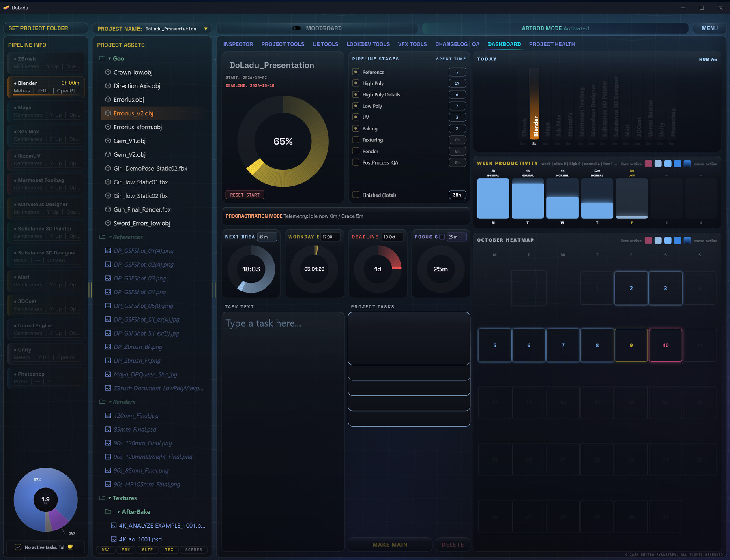Click the DoLadu app logo in the title bar
The image size is (730, 560).
tap(6, 8)
